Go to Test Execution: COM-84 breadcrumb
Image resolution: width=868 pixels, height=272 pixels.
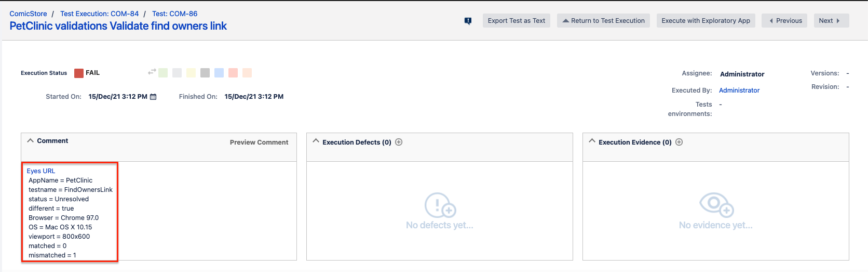point(100,14)
